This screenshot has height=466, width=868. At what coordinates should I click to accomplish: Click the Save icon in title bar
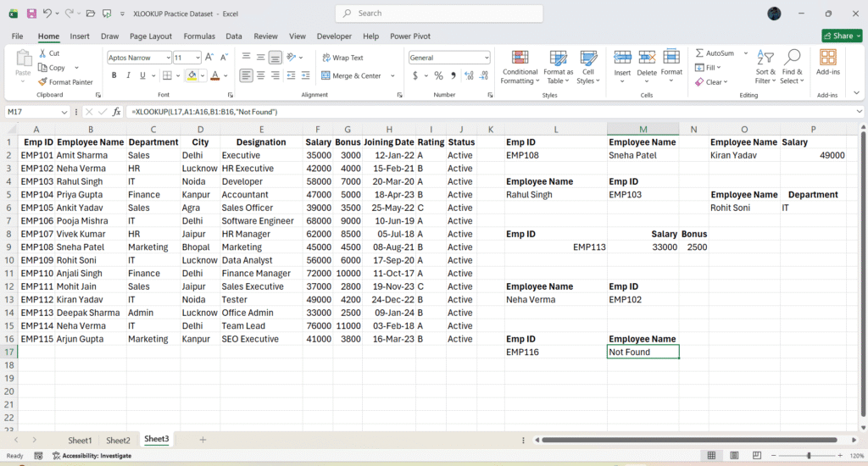pyautogui.click(x=31, y=14)
